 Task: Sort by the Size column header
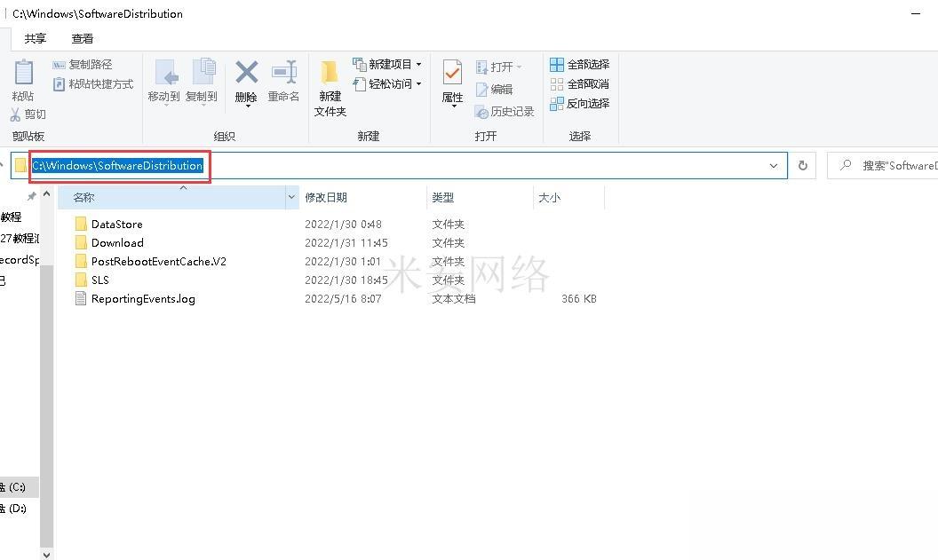tap(568, 197)
